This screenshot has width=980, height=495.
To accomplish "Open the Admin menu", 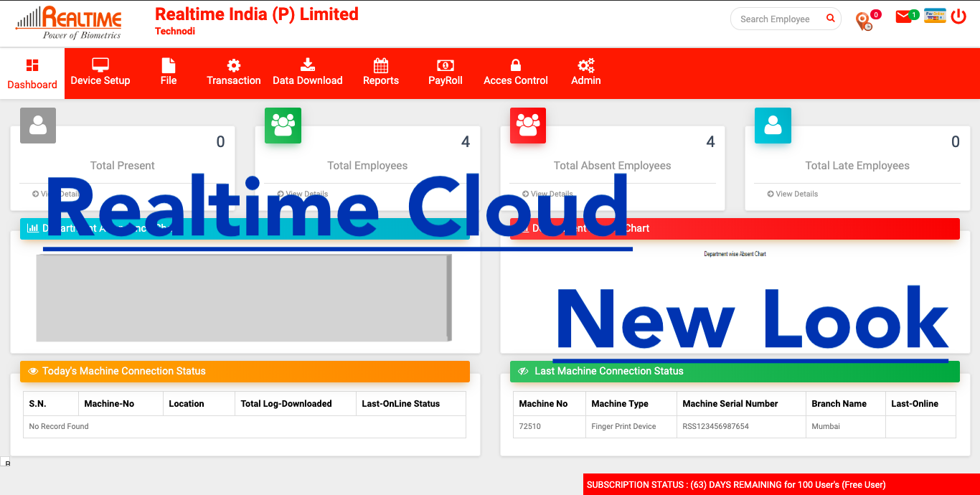I will [585, 72].
